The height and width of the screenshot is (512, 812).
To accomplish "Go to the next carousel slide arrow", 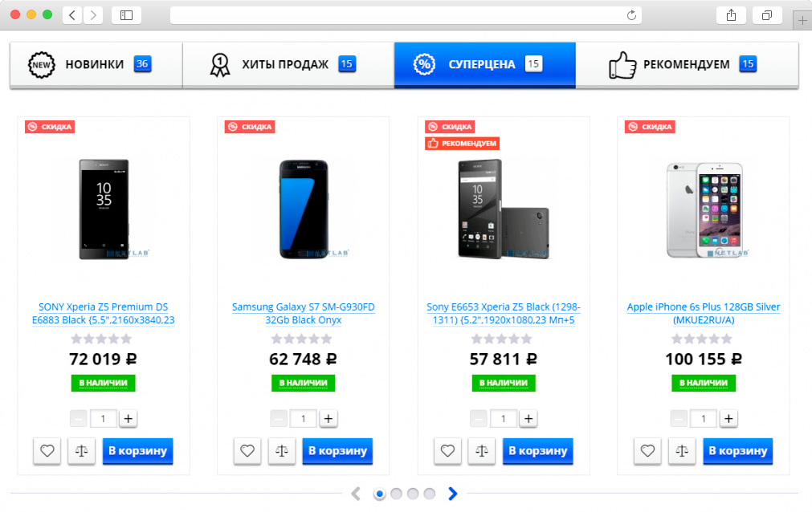I will [x=453, y=494].
